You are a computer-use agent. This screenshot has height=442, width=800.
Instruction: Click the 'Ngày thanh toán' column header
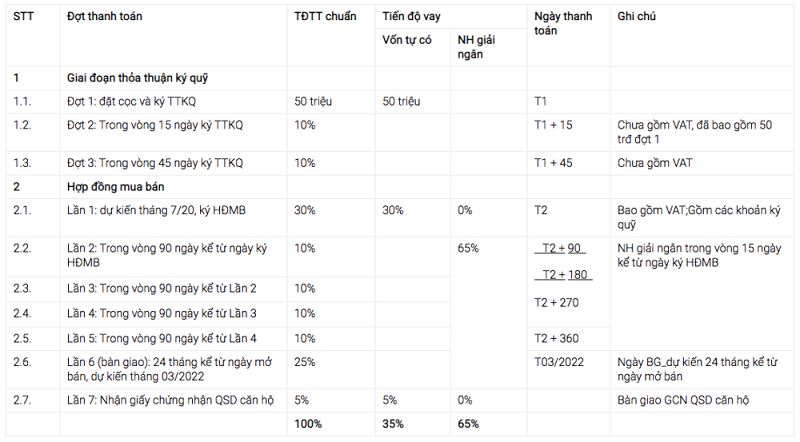tap(564, 24)
